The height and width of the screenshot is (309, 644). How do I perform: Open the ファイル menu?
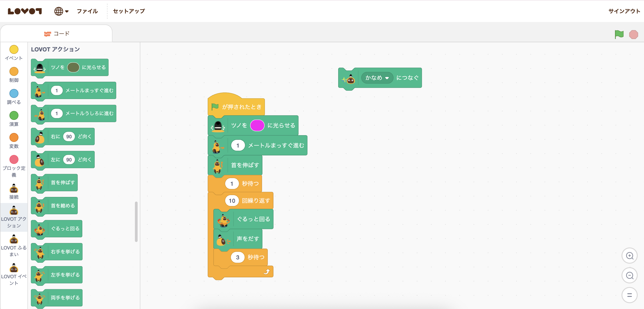click(x=87, y=11)
